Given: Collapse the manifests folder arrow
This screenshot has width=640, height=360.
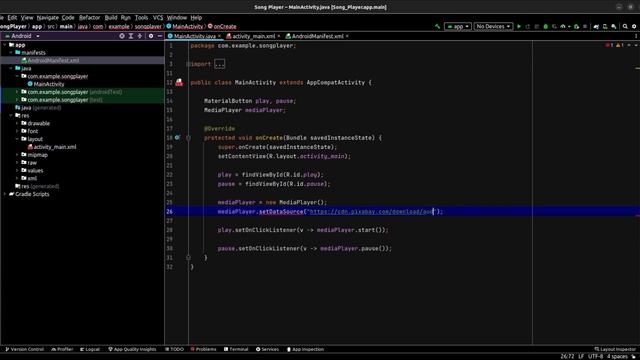Looking at the screenshot, I should click(11, 53).
